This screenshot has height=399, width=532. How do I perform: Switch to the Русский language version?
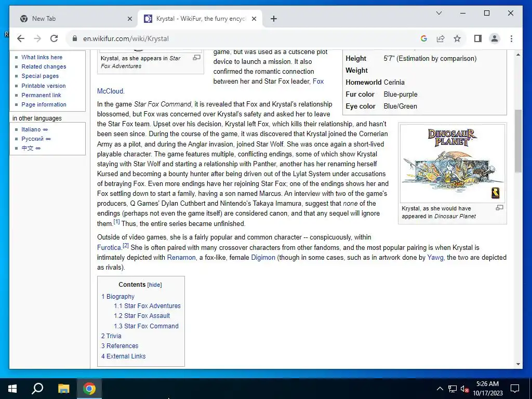pyautogui.click(x=32, y=139)
